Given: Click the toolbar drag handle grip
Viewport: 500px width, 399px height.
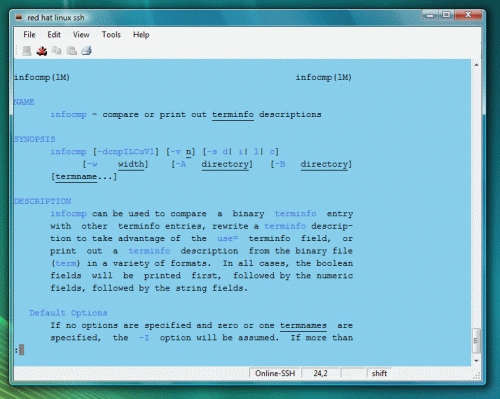Looking at the screenshot, I should pos(16,51).
